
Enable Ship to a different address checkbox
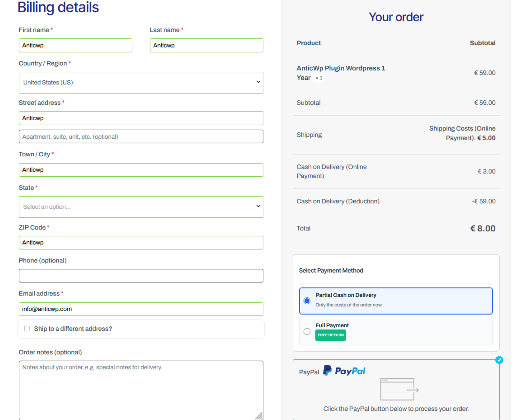[27, 329]
